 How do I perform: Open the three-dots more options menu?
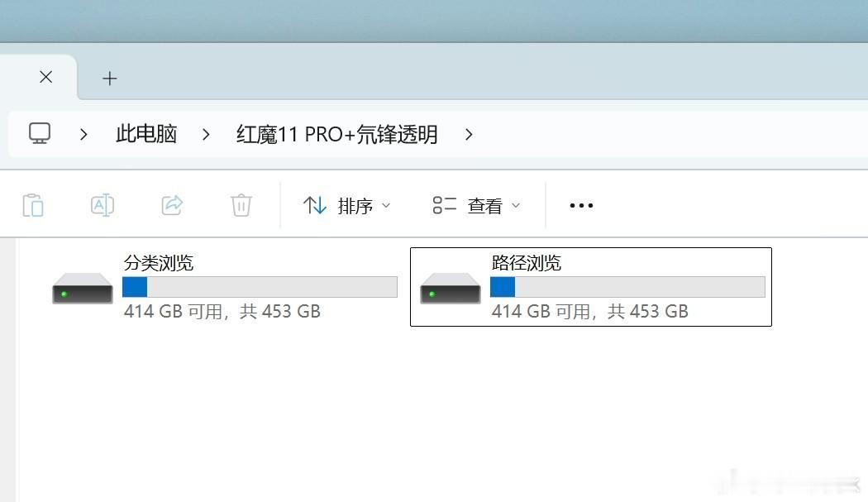(581, 206)
